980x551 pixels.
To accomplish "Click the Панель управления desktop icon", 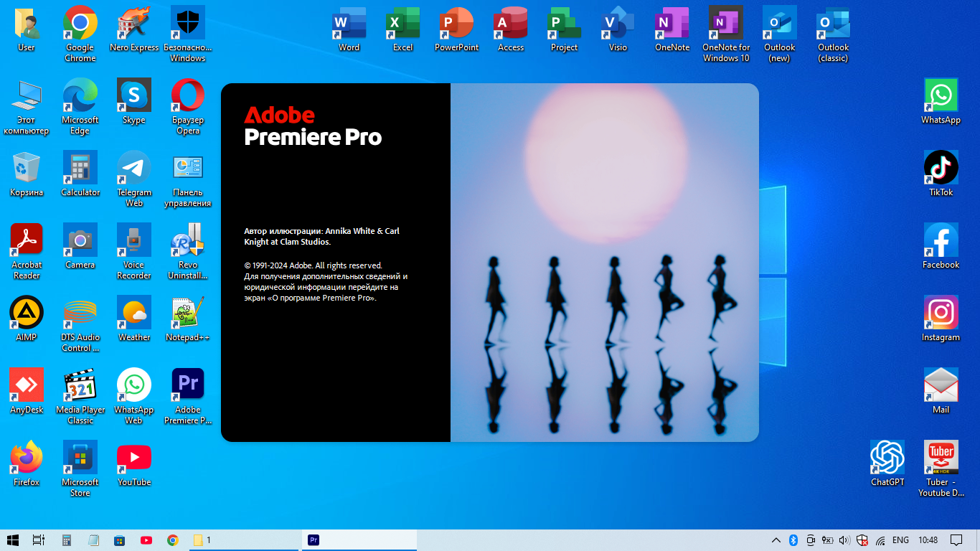I will click(188, 179).
